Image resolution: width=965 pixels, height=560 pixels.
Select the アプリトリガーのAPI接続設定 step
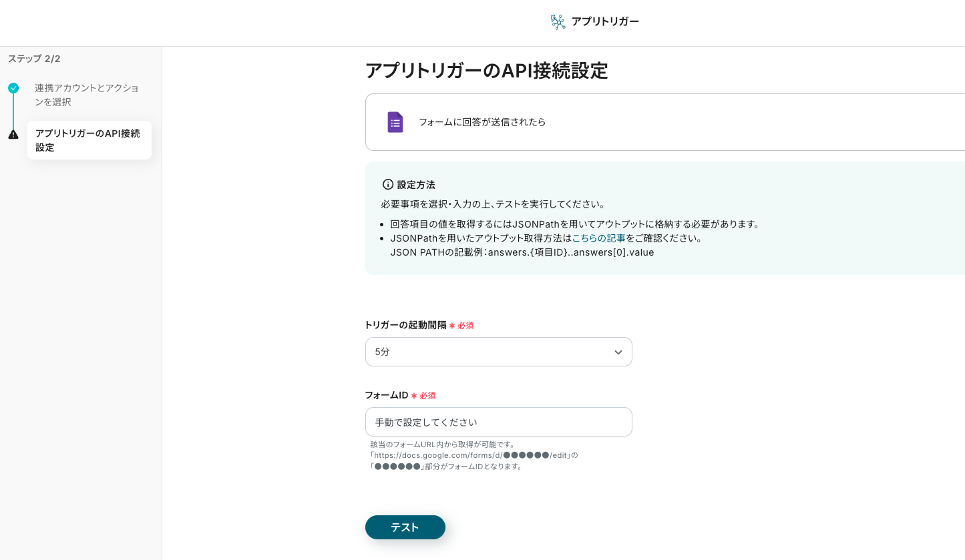(x=88, y=140)
